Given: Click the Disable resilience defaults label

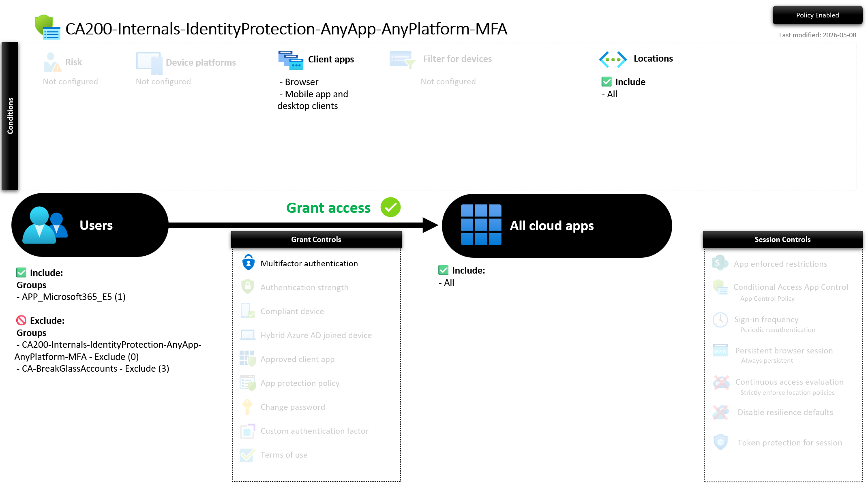Looking at the screenshot, I should pyautogui.click(x=785, y=412).
